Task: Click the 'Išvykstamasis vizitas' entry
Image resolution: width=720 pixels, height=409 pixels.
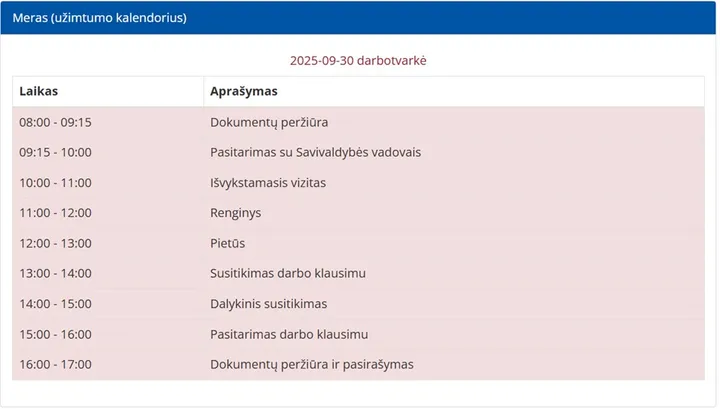Action: pos(268,183)
